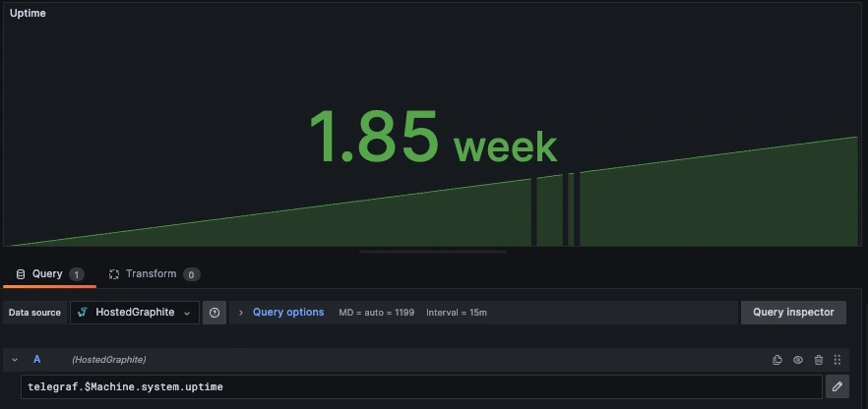Click the 1.85 week stat value

tap(433, 137)
